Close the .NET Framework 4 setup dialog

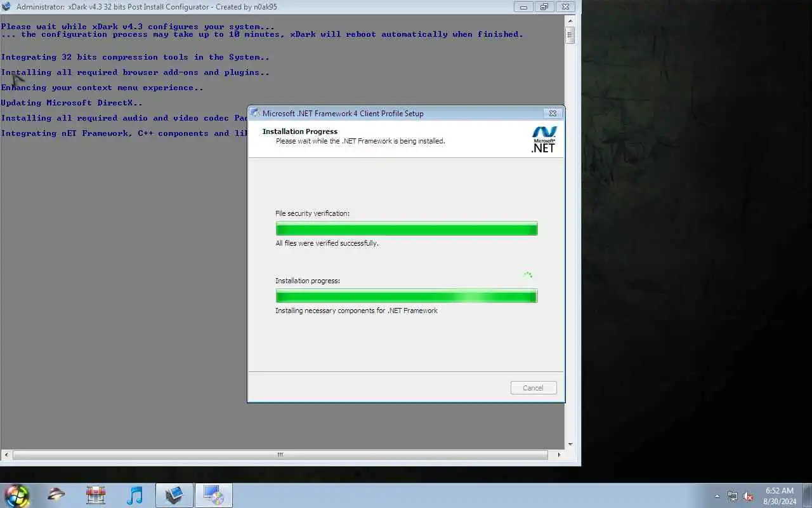[553, 114]
